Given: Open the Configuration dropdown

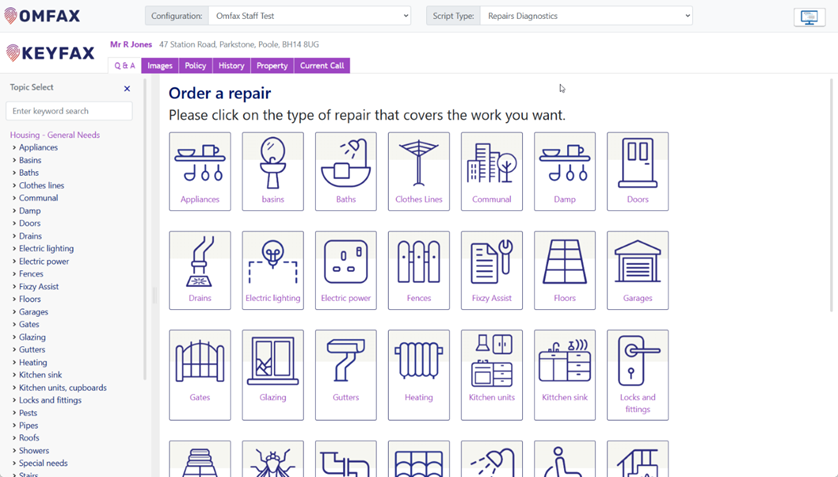Looking at the screenshot, I should click(x=309, y=16).
